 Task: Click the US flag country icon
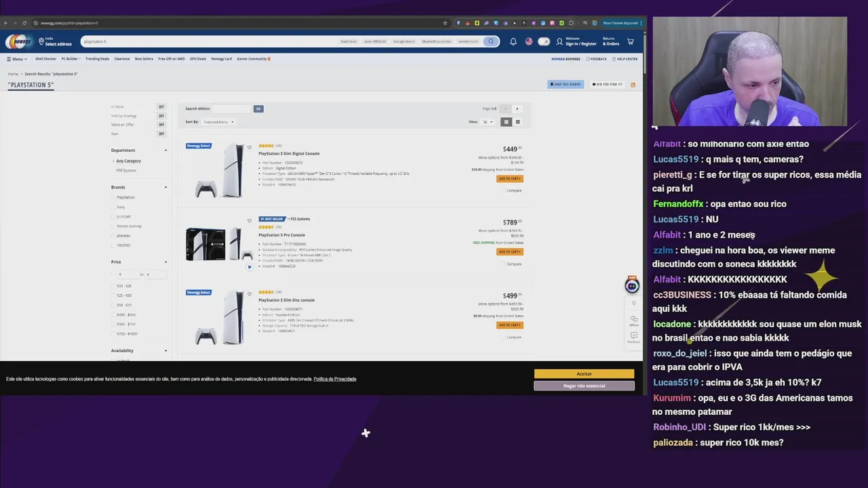(x=529, y=41)
